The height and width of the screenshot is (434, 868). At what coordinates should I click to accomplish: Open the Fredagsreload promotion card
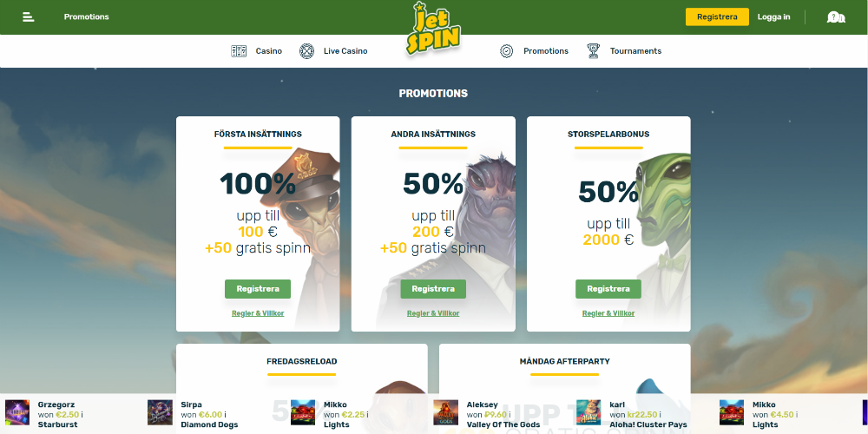click(x=302, y=389)
